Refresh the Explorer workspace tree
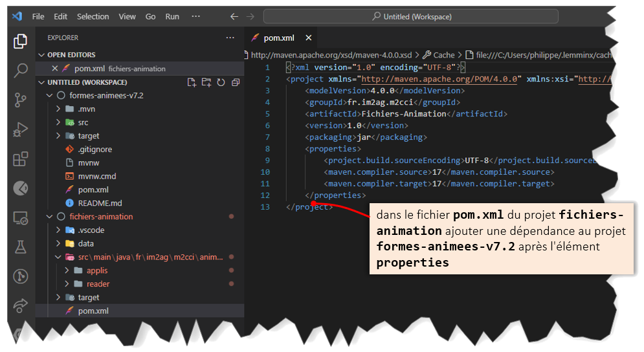 221,82
